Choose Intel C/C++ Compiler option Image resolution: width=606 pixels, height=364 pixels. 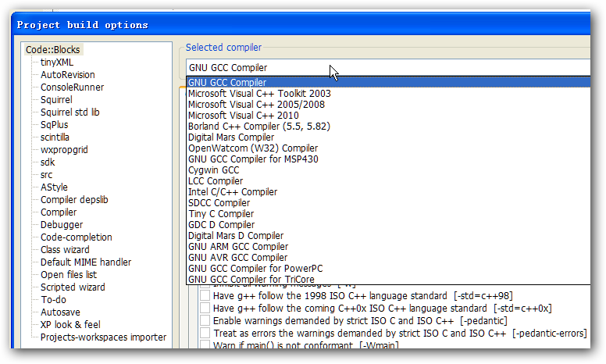[388, 192]
